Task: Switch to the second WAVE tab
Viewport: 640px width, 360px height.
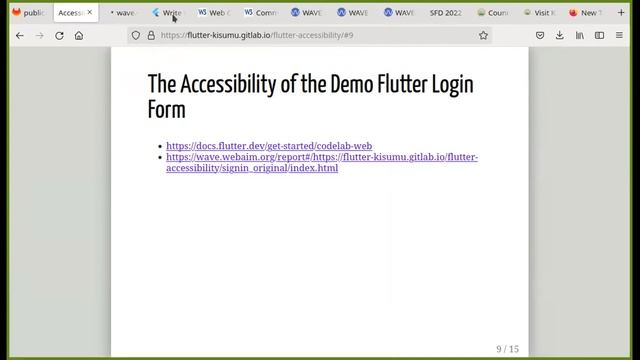Action: (354, 13)
